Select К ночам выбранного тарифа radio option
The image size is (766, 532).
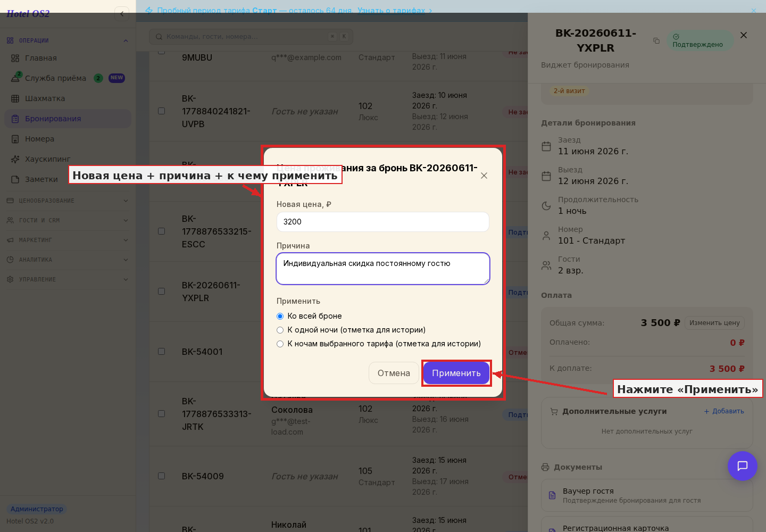pos(280,344)
